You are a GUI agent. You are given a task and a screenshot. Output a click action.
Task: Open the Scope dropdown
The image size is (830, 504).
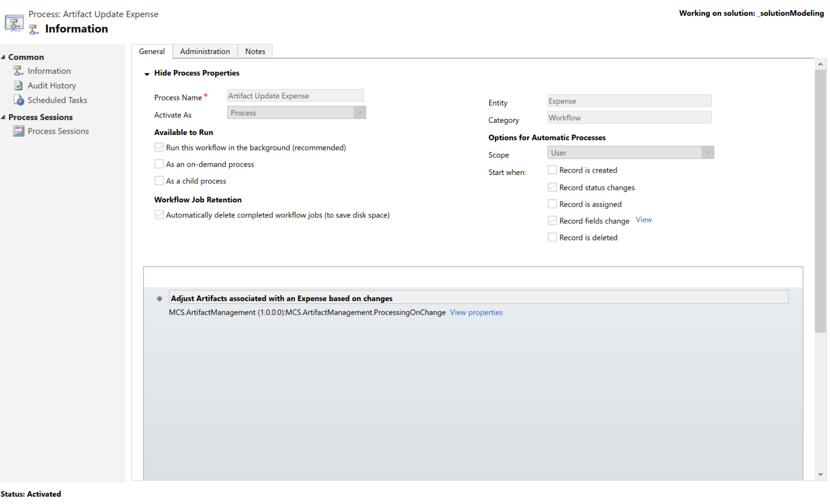click(x=708, y=153)
